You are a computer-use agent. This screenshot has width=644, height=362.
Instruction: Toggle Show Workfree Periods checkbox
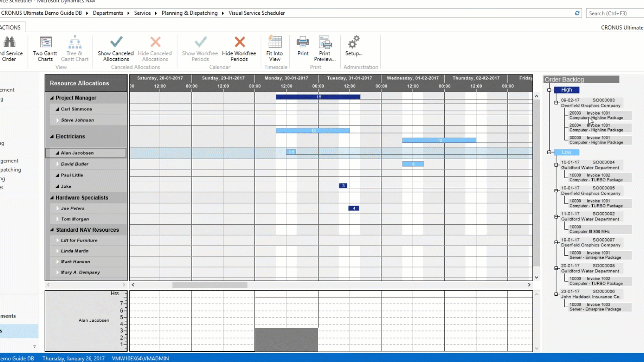click(x=200, y=49)
